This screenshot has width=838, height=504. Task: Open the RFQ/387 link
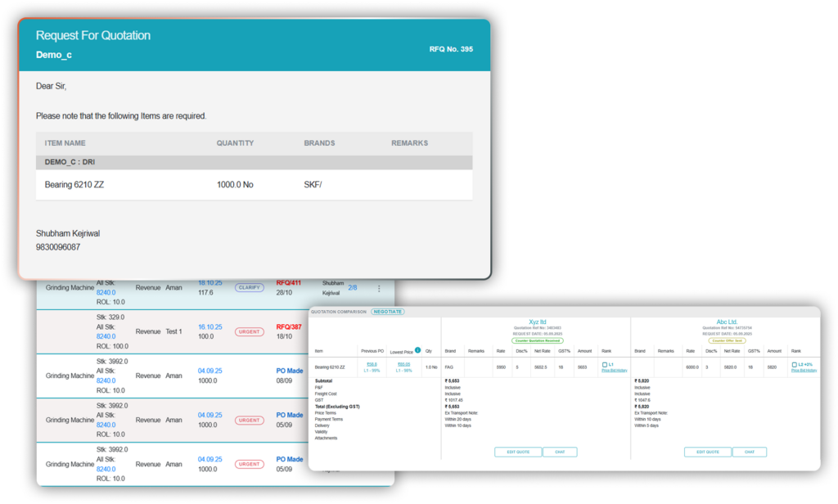pos(289,326)
